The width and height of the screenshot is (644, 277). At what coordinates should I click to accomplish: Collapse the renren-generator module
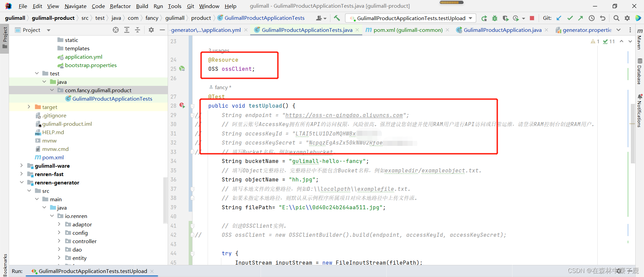click(x=21, y=182)
